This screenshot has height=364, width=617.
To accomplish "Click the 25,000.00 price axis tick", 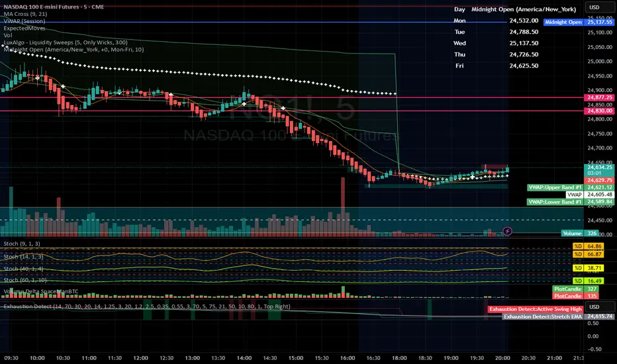I will pyautogui.click(x=600, y=62).
